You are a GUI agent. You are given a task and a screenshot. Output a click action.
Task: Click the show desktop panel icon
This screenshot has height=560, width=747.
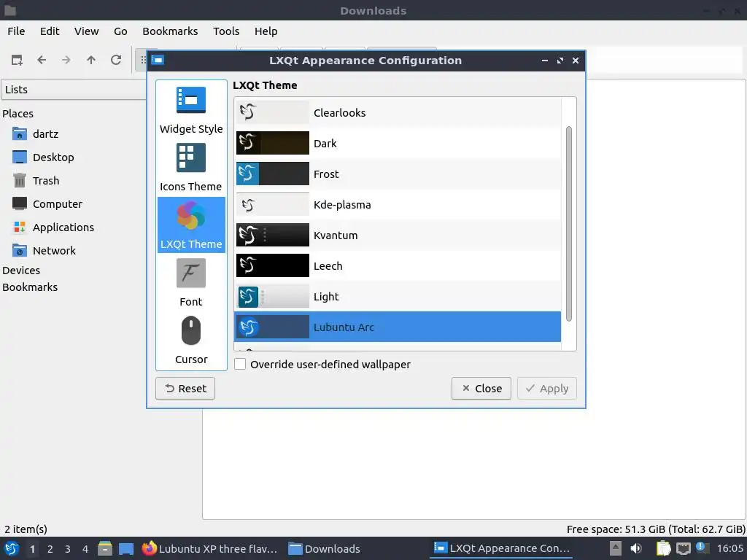coord(126,548)
